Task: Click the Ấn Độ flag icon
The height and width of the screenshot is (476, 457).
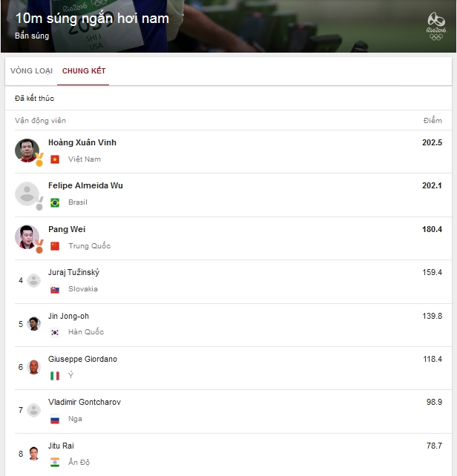Action: tap(55, 463)
